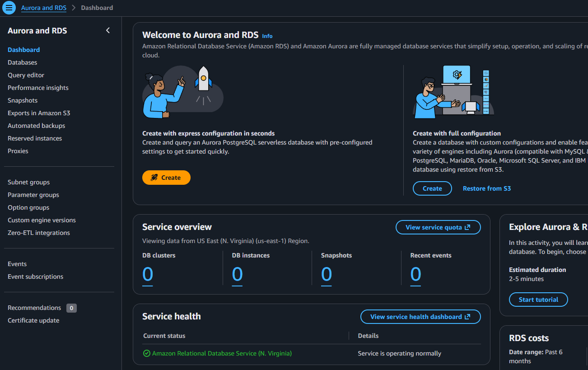Open the hamburger navigation menu
588x370 pixels.
(x=9, y=8)
